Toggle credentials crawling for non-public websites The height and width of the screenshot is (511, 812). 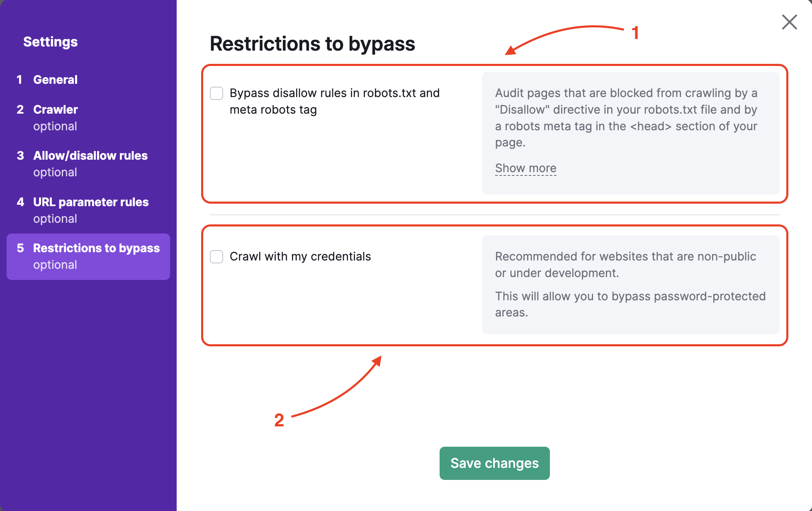(216, 257)
